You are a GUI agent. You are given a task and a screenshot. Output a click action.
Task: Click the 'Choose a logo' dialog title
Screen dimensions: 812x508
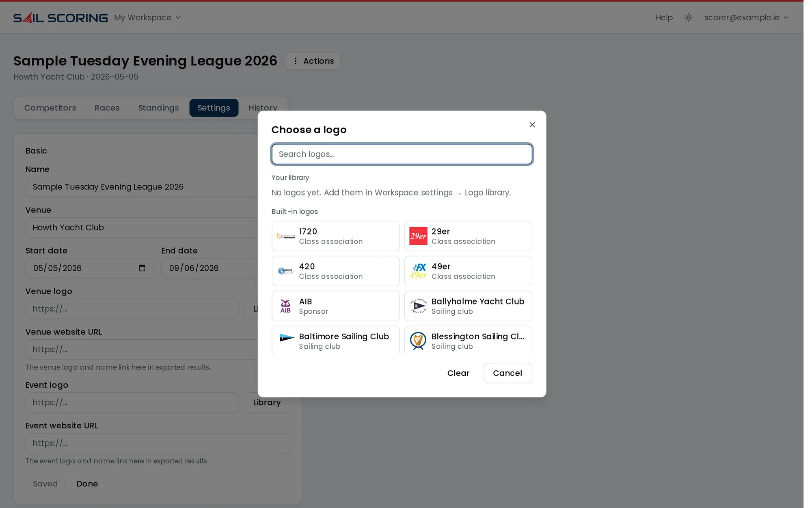(x=309, y=130)
